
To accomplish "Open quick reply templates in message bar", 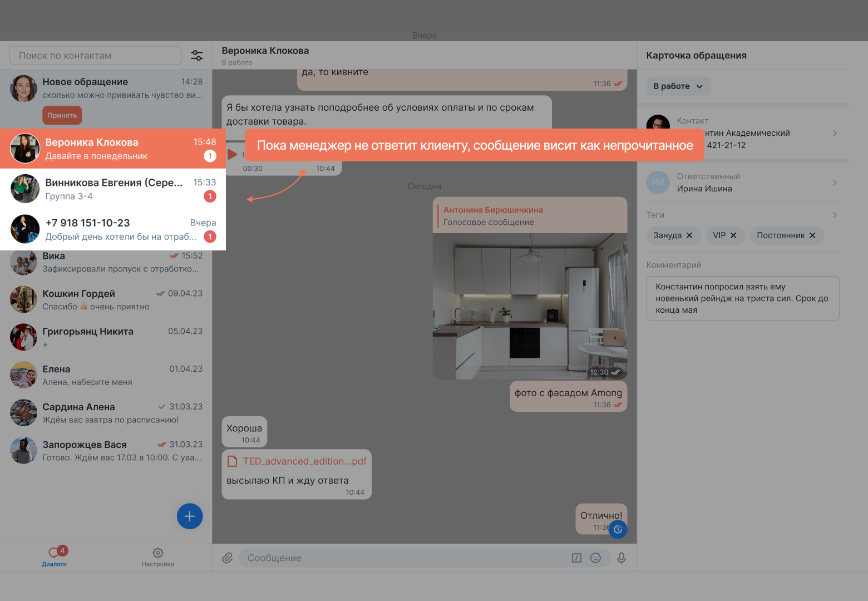I will (576, 558).
